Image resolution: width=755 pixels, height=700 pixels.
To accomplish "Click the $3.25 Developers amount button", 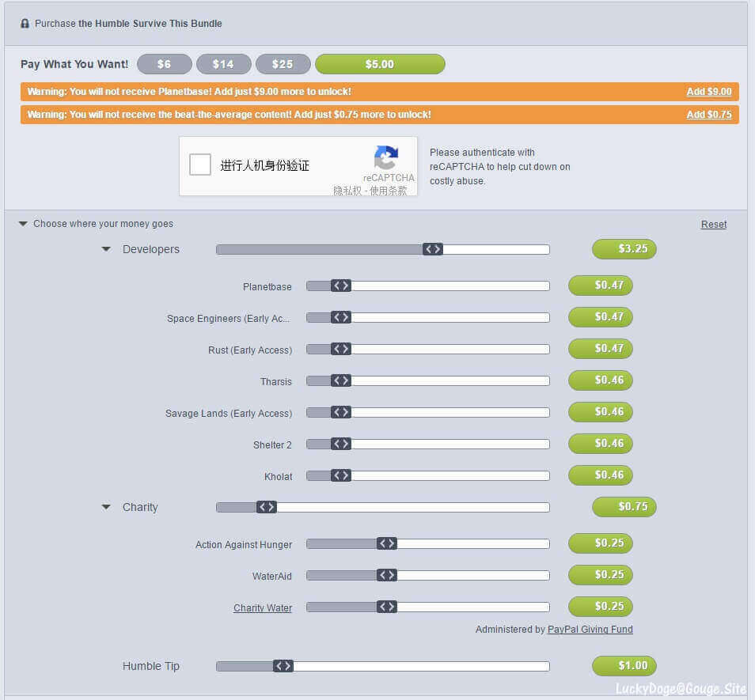I will point(624,248).
